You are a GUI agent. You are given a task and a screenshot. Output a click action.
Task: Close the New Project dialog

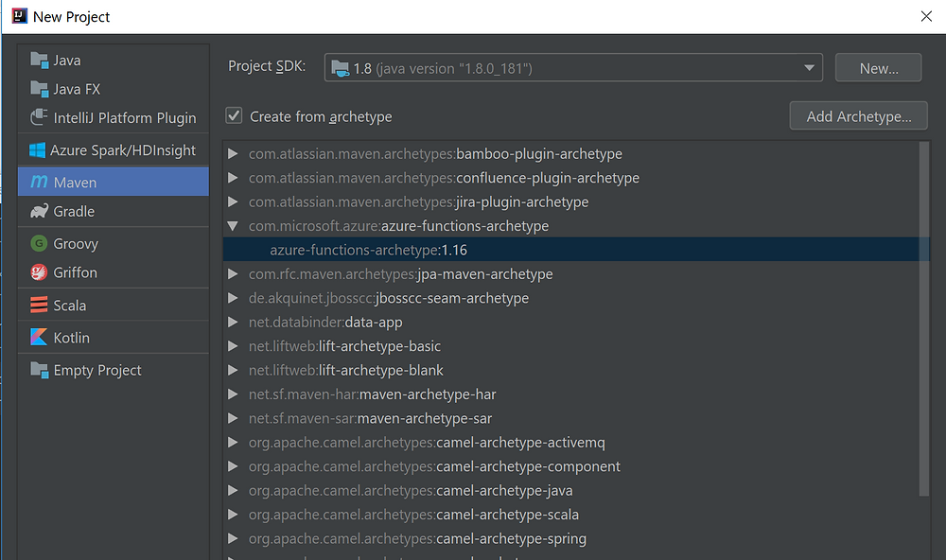click(x=926, y=16)
